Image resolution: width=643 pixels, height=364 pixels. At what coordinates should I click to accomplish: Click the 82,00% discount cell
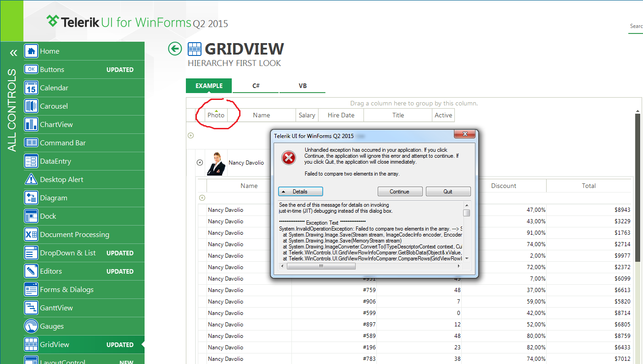click(x=504, y=347)
